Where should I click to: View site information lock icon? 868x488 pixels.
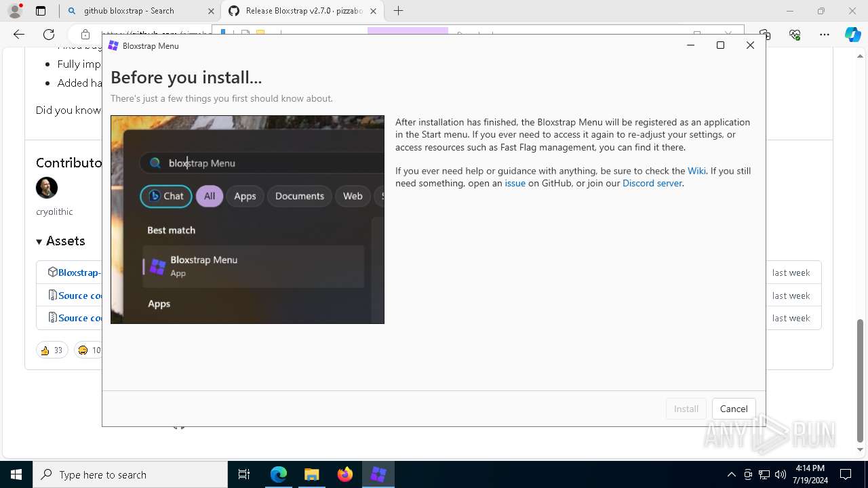85,35
